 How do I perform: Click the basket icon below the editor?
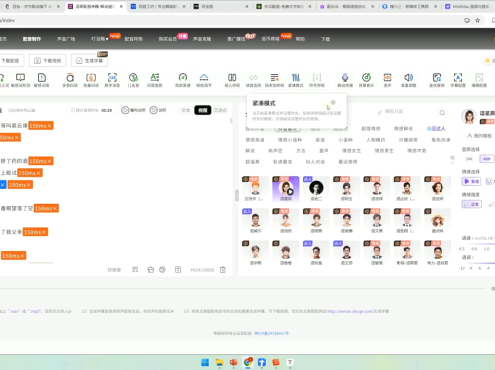click(x=151, y=269)
